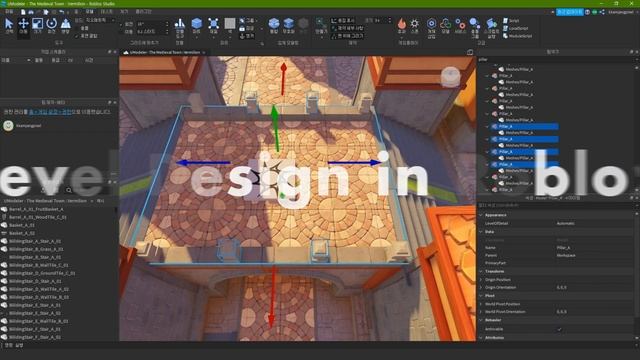Switch to the Test ribbon tab
The height and width of the screenshot is (360, 640).
click(106, 12)
